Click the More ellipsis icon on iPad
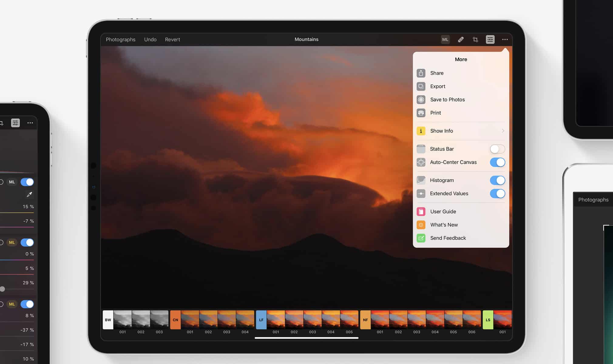 pyautogui.click(x=505, y=39)
